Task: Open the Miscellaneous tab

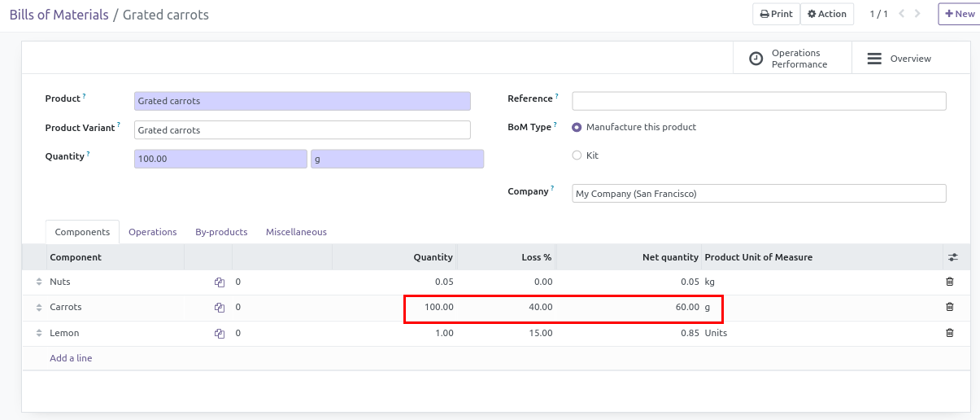Action: click(x=296, y=232)
